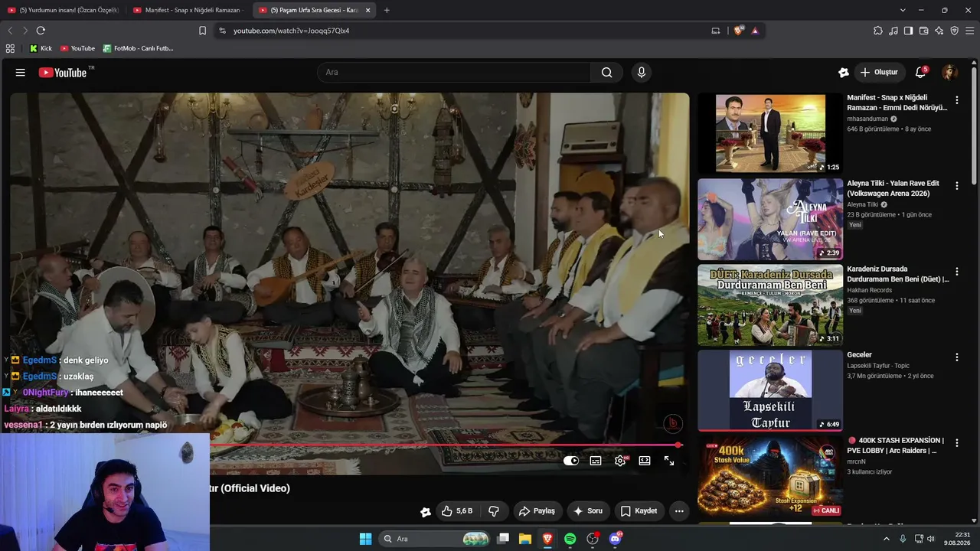
Task: Open Brave Shields lion icon
Action: pyautogui.click(x=738, y=31)
